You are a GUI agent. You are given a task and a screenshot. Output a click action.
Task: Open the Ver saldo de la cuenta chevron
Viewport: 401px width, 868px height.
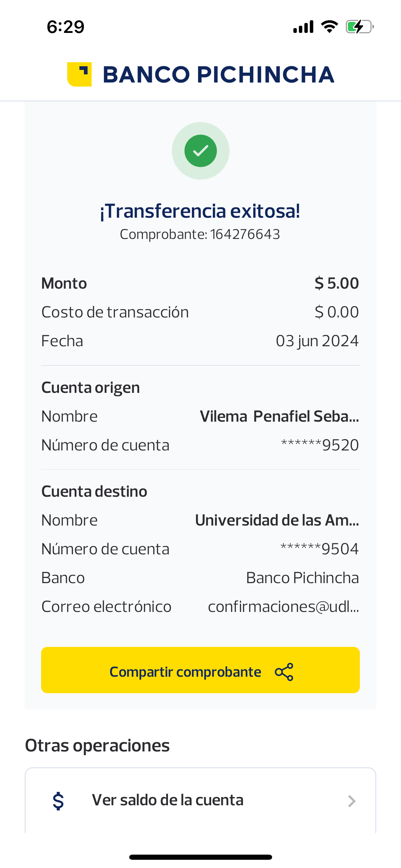(352, 801)
